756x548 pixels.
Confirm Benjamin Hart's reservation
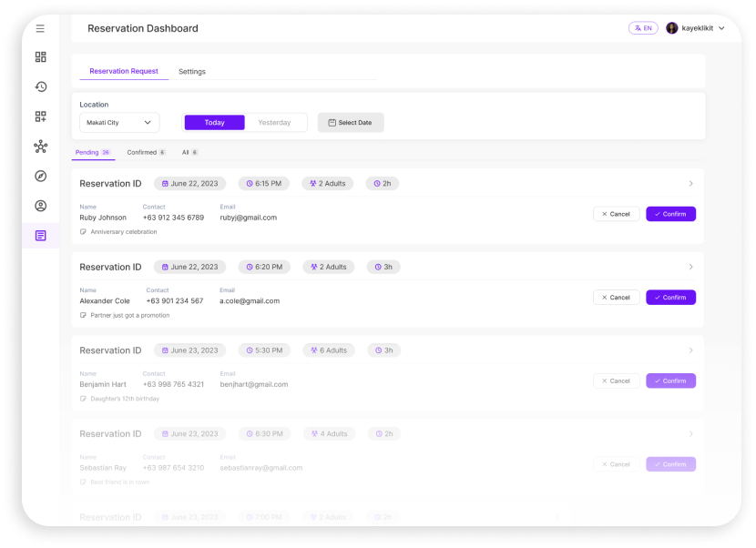point(670,381)
